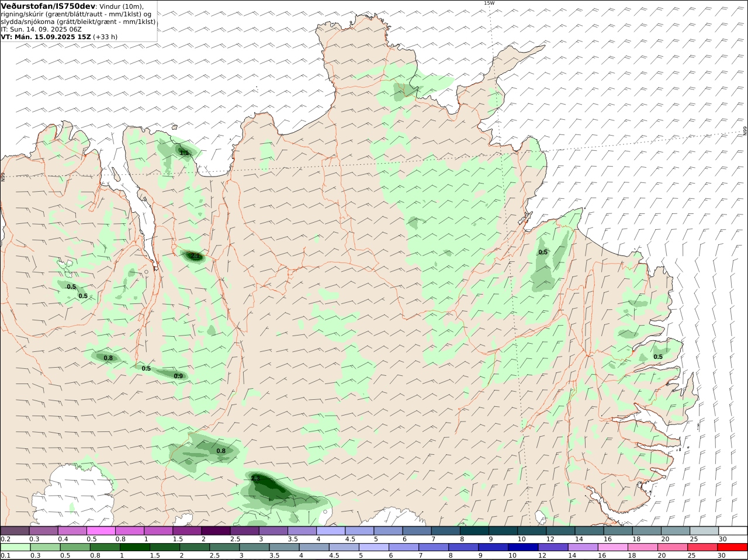Screen dimensions: 748x560
Task: Click the 'IT: Sun. 14. 09. 2025 06Z' line
Action: (41, 29)
